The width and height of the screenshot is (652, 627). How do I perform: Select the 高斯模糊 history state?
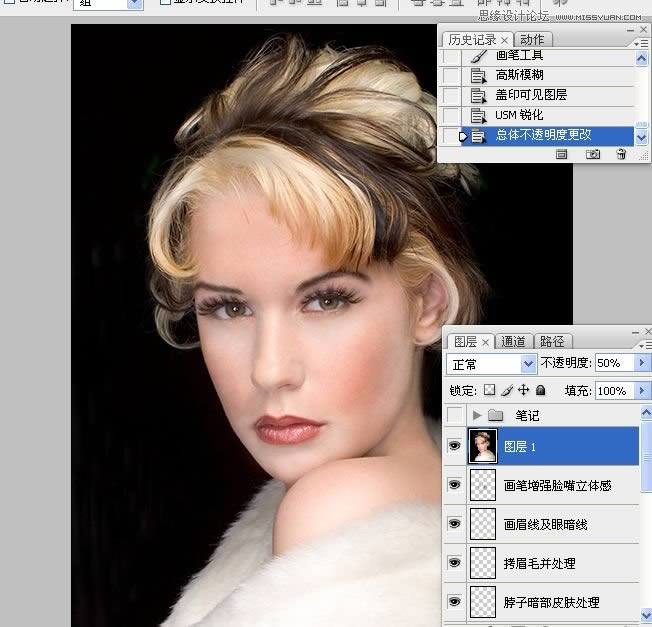point(520,75)
